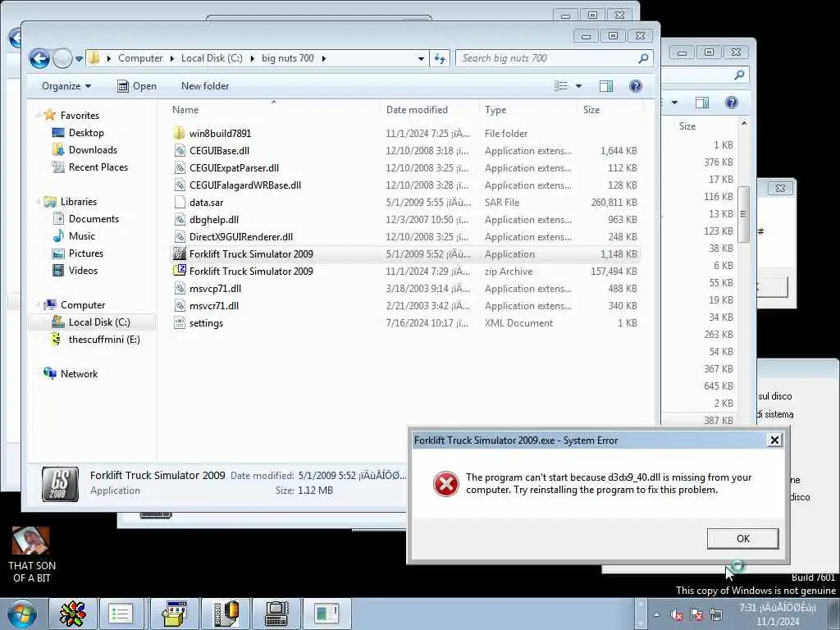Screen dimensions: 840x630
Task: Select big nuts 700 breadcrumb segment
Action: [288, 58]
